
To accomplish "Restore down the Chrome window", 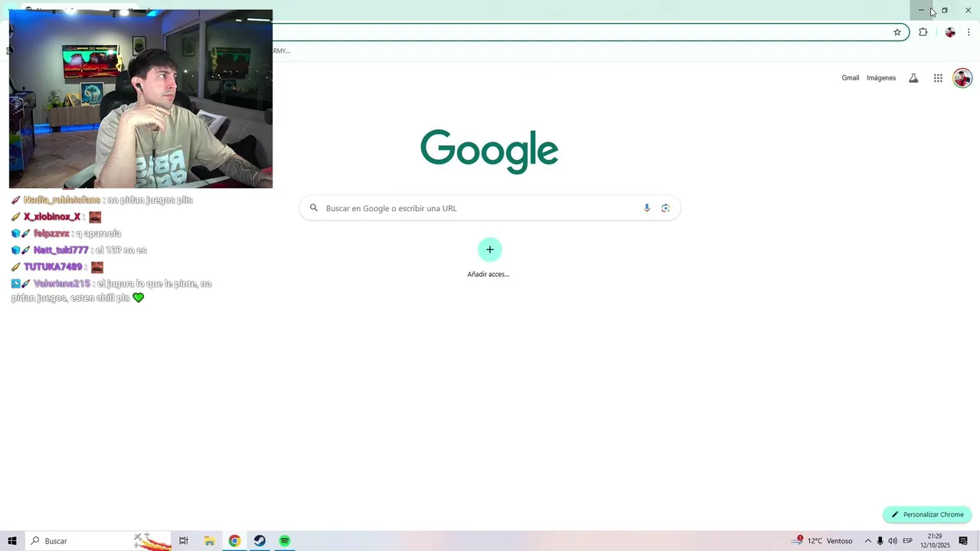I will [945, 10].
